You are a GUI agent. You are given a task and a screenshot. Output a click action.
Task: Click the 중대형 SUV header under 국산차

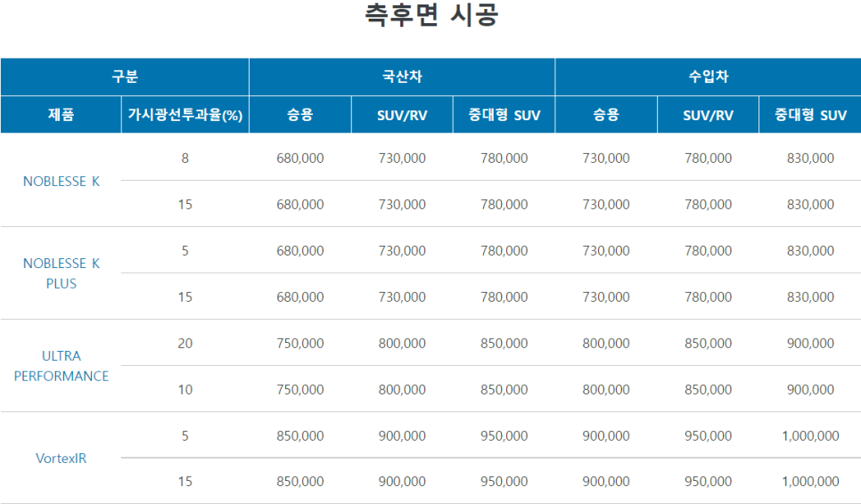click(504, 115)
